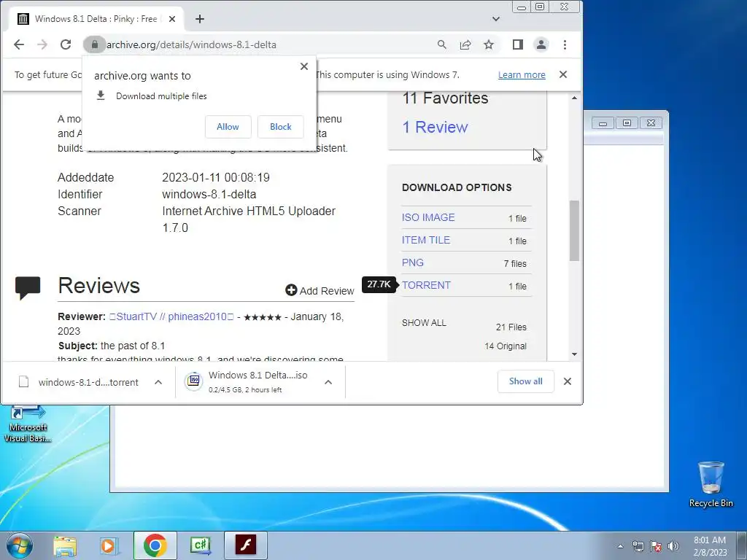
Task: Click page scrollbar down arrow
Action: [574, 354]
